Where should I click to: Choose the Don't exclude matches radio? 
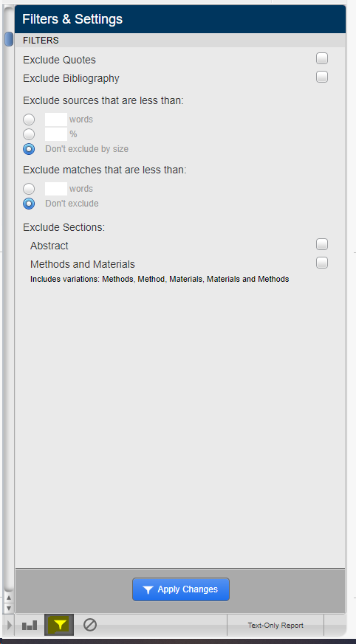[29, 204]
